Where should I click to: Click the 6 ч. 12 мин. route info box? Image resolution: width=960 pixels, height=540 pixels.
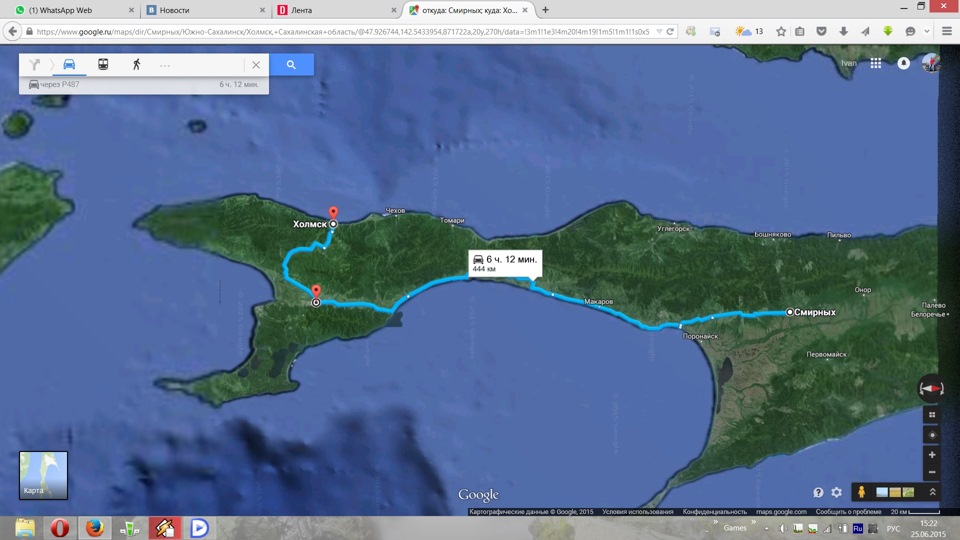coord(505,263)
